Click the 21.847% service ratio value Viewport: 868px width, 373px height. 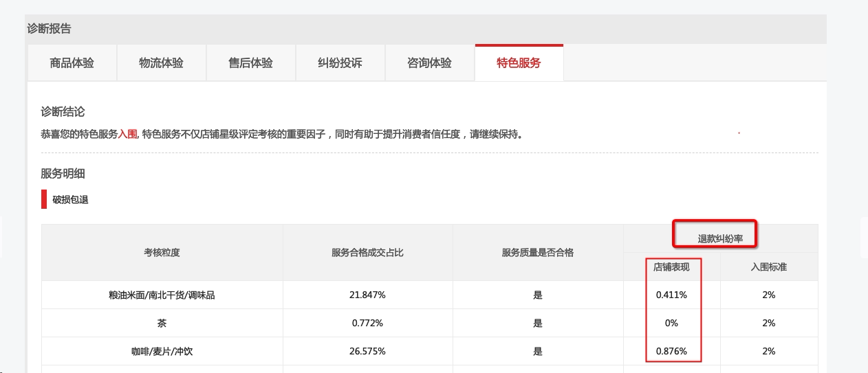tap(367, 295)
